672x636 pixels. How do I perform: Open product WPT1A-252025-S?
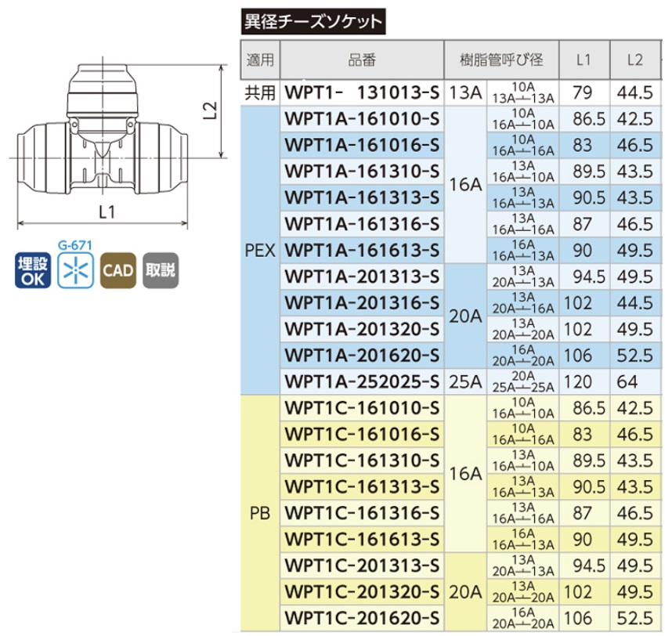pyautogui.click(x=362, y=382)
